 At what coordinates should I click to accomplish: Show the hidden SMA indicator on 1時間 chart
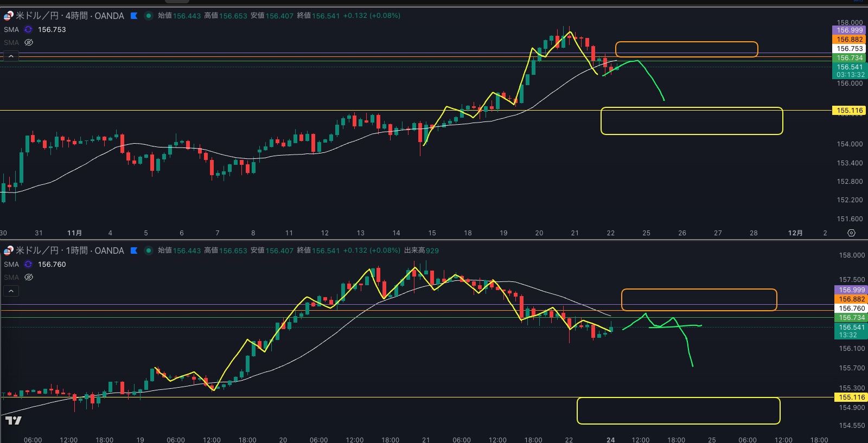[29, 277]
